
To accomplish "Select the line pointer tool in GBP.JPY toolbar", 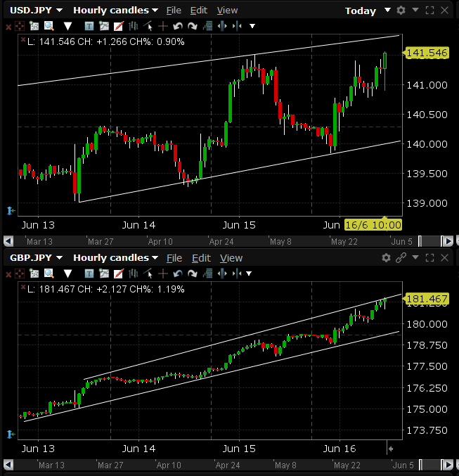I will tap(148, 274).
